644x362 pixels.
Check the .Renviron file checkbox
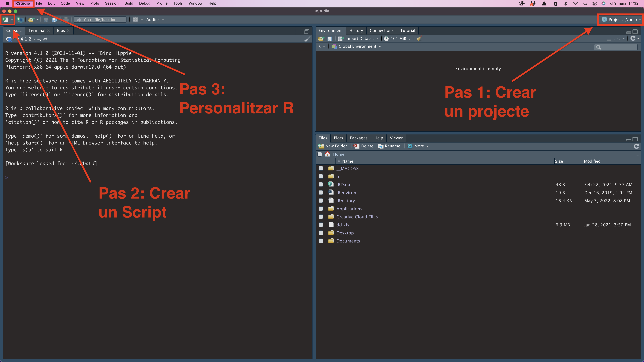point(321,192)
